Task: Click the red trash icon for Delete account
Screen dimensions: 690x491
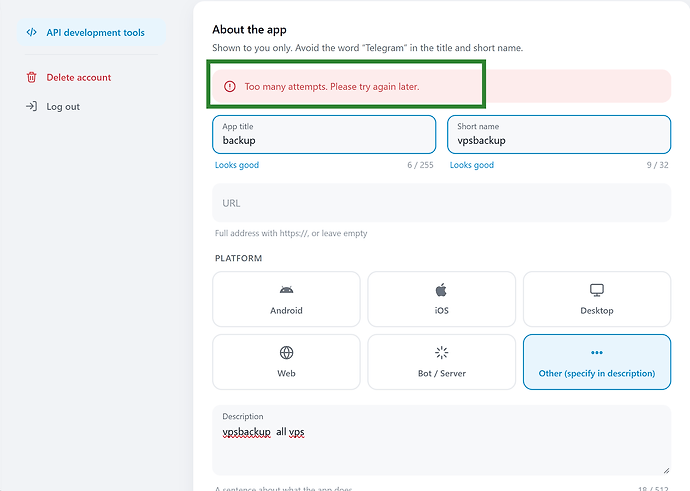Action: [31, 77]
